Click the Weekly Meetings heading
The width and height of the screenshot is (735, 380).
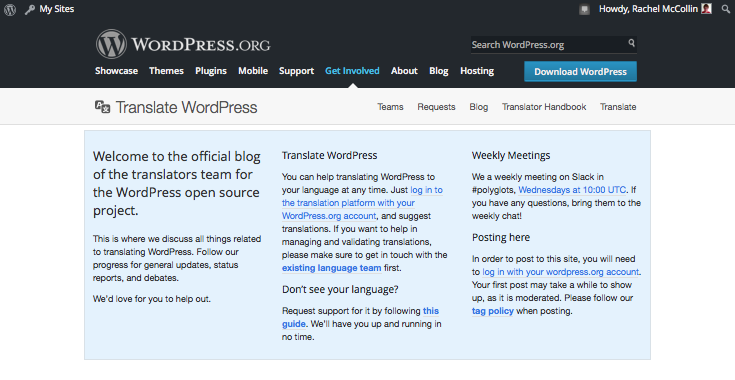pyautogui.click(x=511, y=156)
